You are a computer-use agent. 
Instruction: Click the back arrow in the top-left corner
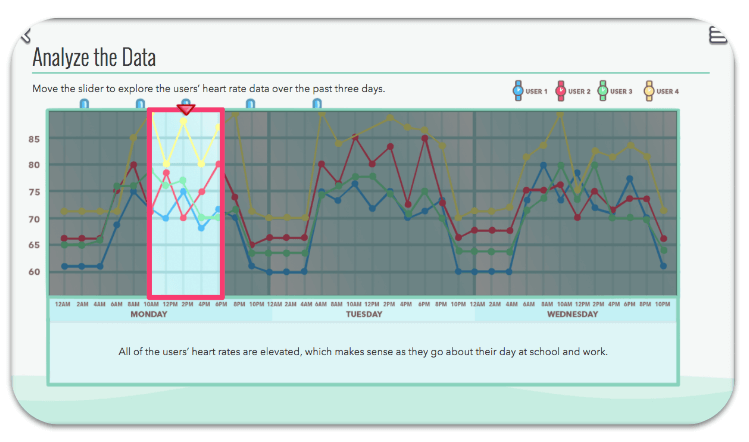tap(27, 37)
